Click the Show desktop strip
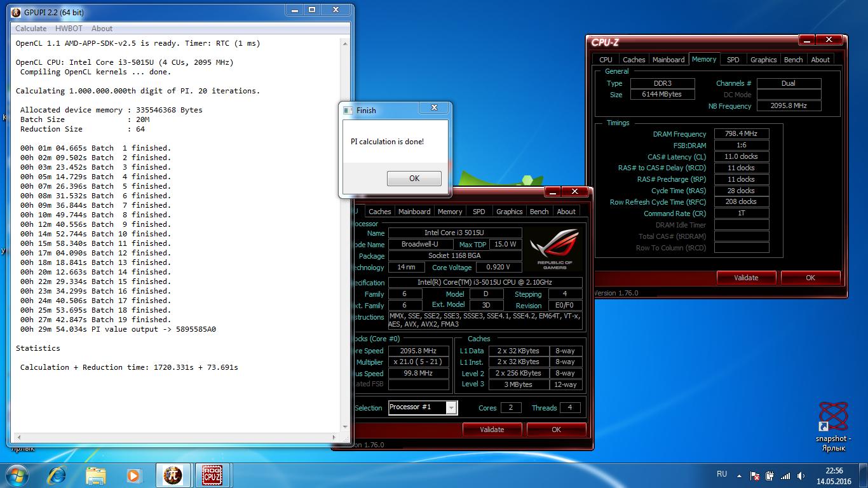 point(864,476)
